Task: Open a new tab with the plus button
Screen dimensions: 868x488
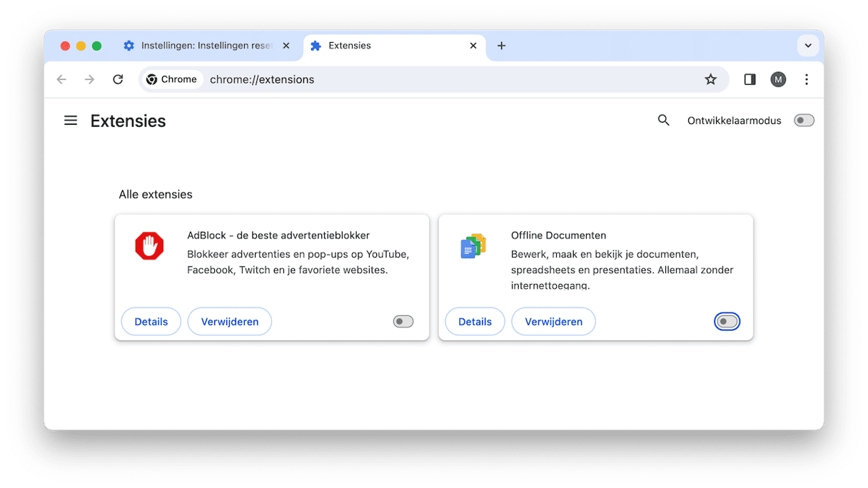Action: coord(502,46)
